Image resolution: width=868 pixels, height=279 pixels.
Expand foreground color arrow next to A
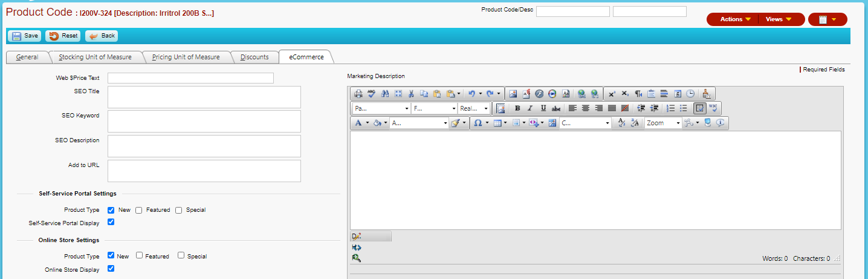pos(368,123)
